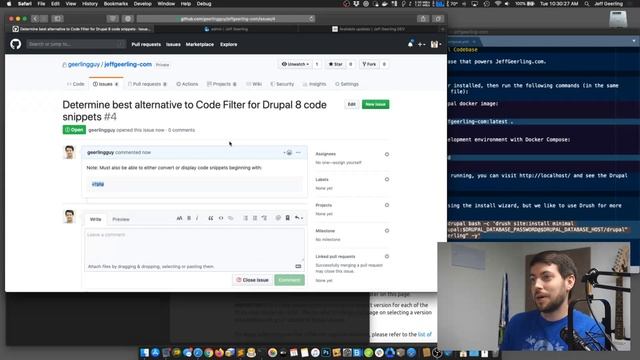Add a numbered list in comment
Screen dimensions: 640x360
pos(255,218)
